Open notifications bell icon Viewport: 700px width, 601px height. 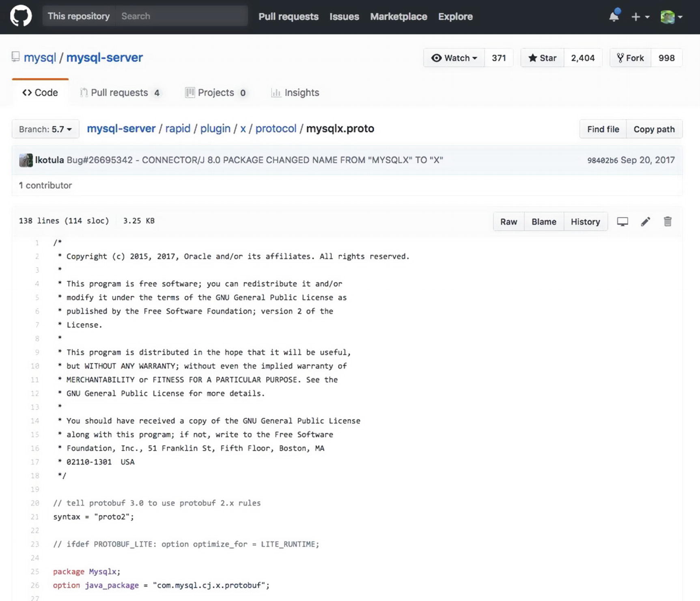(614, 15)
